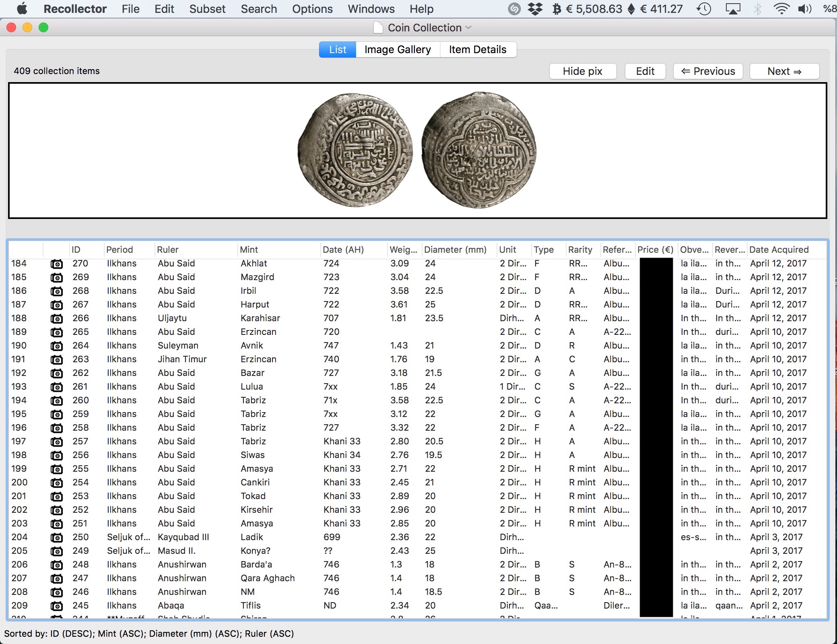Image resolution: width=837 pixels, height=644 pixels.
Task: Click the volume speaker icon
Action: pyautogui.click(x=805, y=9)
